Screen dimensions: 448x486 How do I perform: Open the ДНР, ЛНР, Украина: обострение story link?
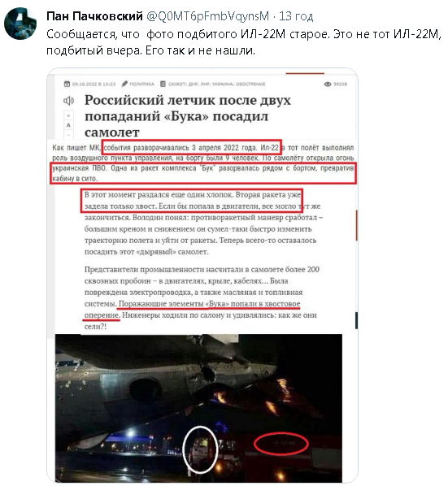pos(217,84)
